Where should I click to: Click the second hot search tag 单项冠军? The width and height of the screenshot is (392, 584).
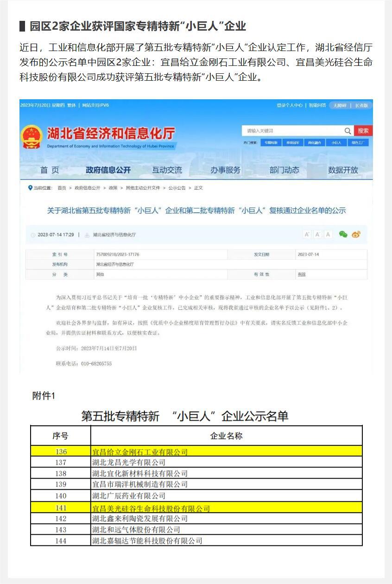pos(292,143)
